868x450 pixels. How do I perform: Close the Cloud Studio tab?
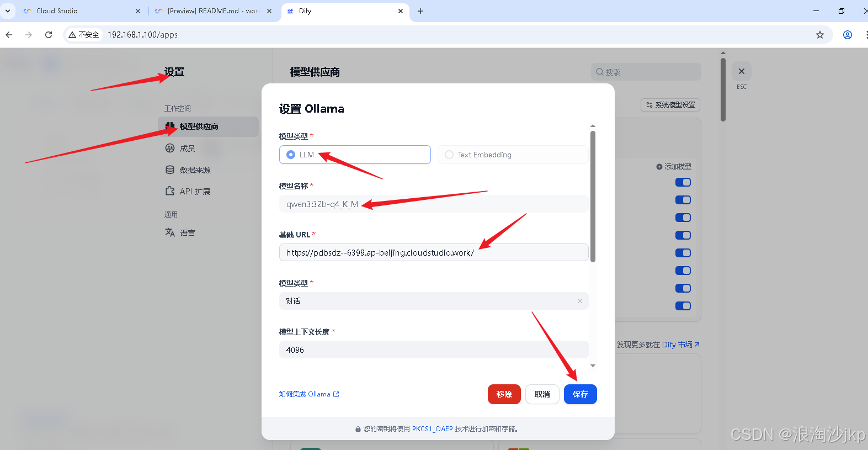[138, 11]
